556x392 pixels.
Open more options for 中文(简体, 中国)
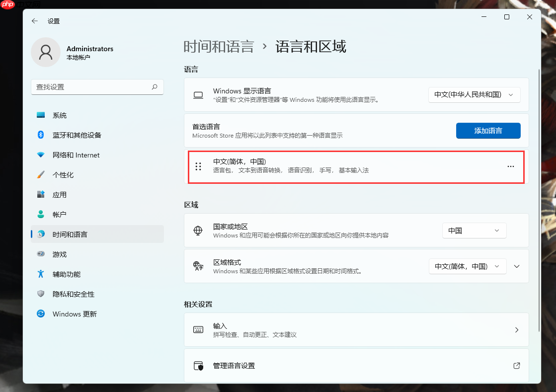click(x=511, y=166)
